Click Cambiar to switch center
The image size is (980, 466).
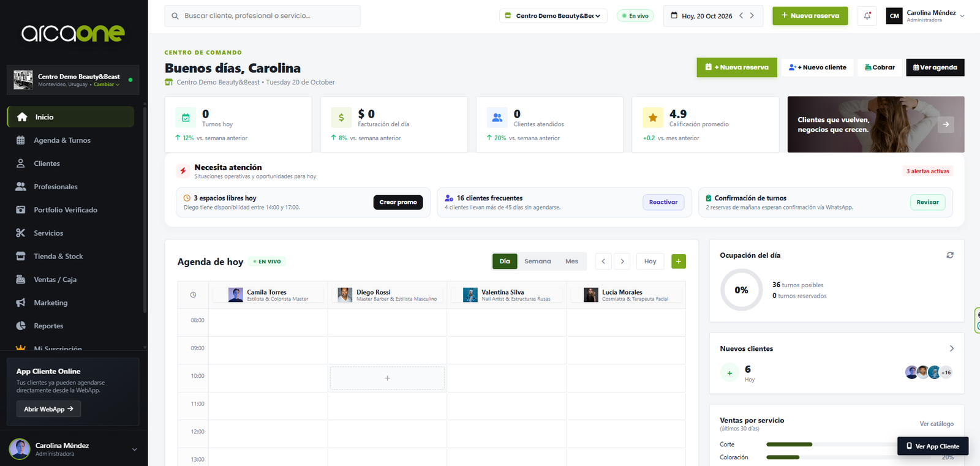click(106, 85)
